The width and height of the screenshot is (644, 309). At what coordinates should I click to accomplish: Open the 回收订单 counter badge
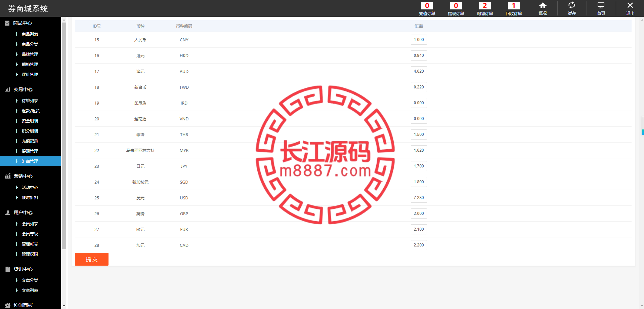point(514,6)
